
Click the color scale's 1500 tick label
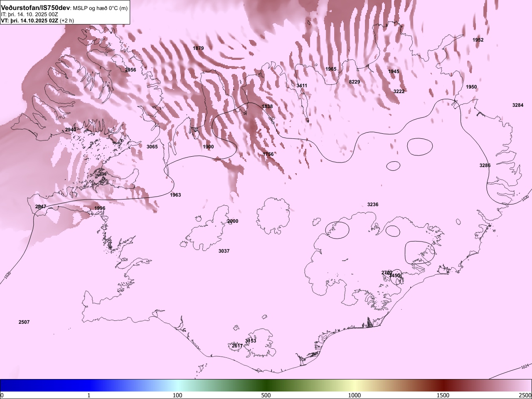click(x=443, y=395)
